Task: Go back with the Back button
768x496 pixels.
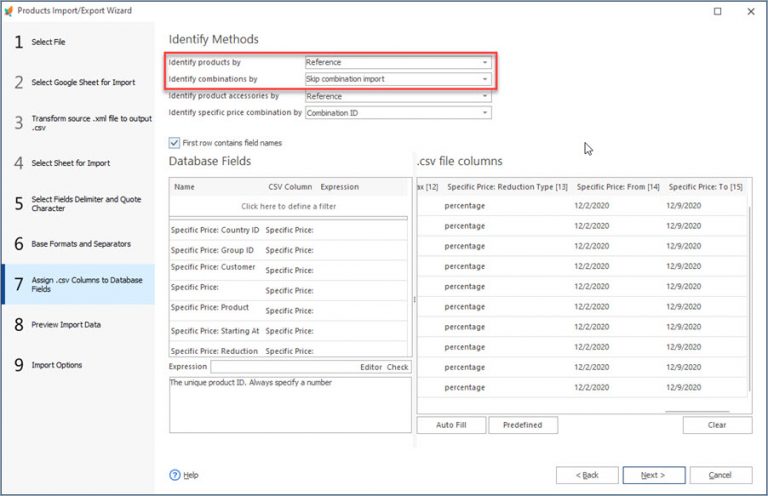Action: [584, 474]
